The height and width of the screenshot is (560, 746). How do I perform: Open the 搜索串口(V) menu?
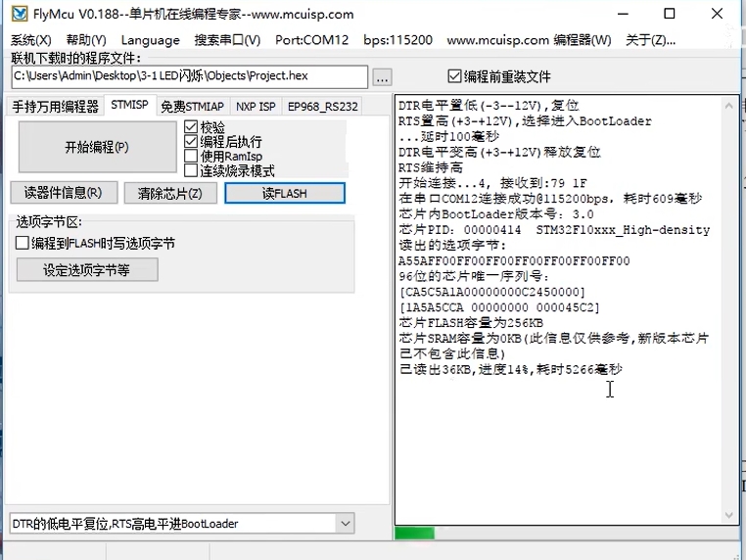[x=227, y=40]
